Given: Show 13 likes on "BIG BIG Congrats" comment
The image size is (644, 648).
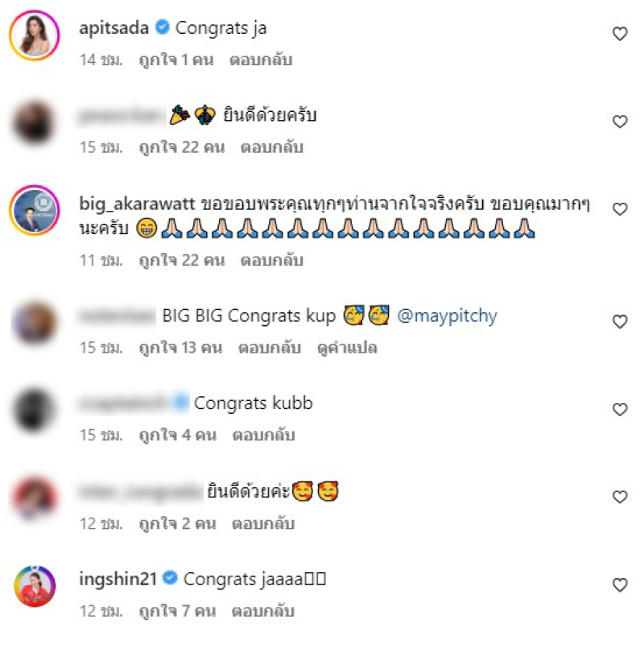Looking at the screenshot, I should tap(180, 348).
